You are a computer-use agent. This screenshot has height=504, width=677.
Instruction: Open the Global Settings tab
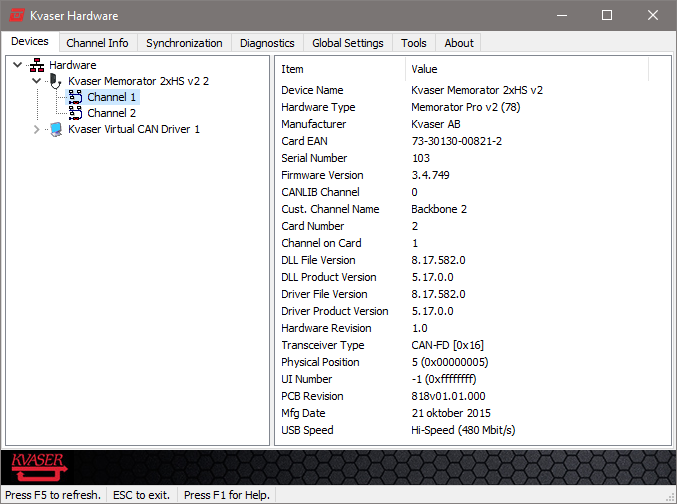pos(348,43)
